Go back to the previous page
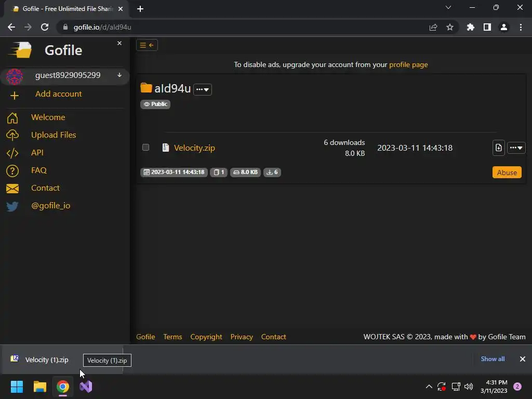The height and width of the screenshot is (399, 532). click(11, 27)
